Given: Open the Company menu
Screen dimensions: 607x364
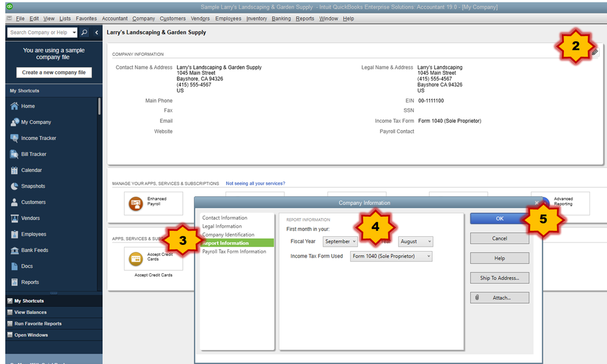Looking at the screenshot, I should pyautogui.click(x=143, y=19).
